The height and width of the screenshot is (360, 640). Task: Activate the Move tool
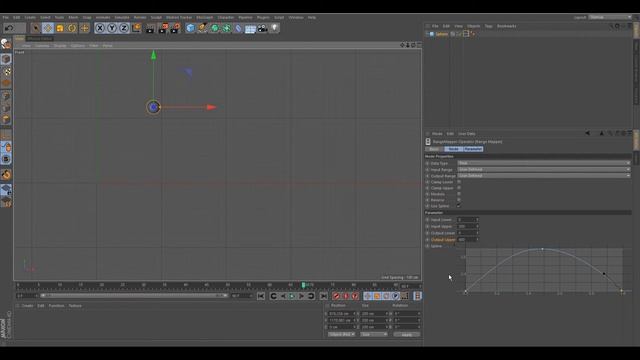click(48, 28)
